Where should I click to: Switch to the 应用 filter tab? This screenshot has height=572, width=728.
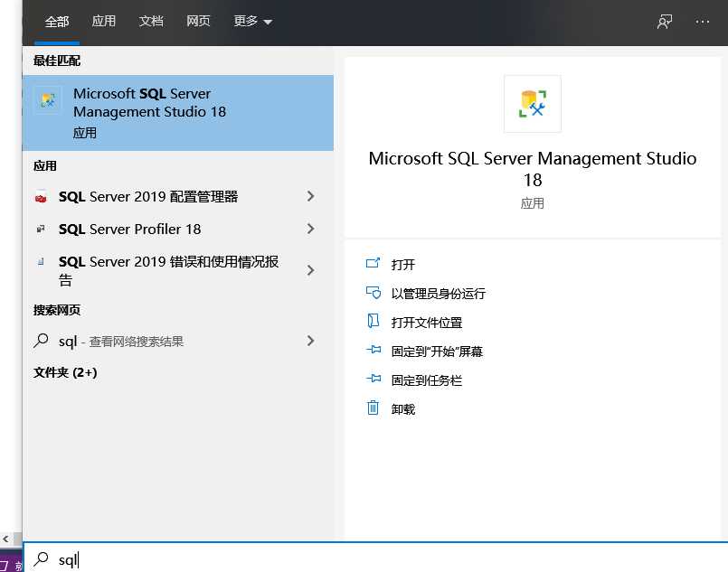(x=103, y=22)
